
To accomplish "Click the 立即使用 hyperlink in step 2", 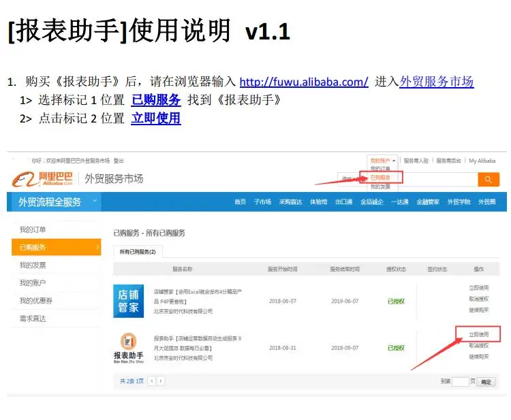I will point(156,118).
